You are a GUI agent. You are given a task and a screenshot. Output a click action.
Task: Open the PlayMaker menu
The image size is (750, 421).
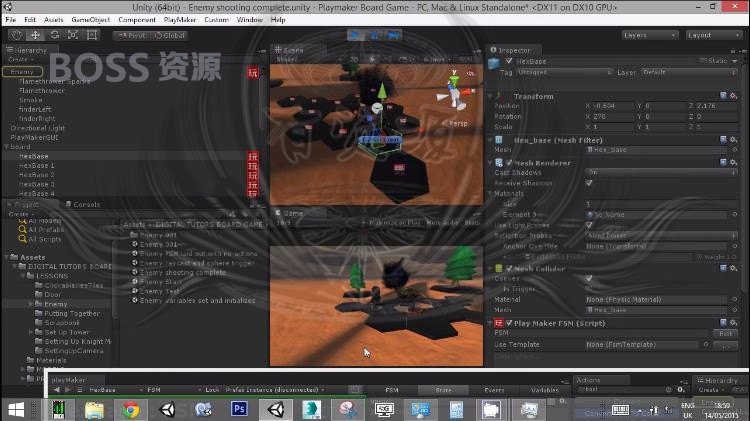(x=180, y=20)
